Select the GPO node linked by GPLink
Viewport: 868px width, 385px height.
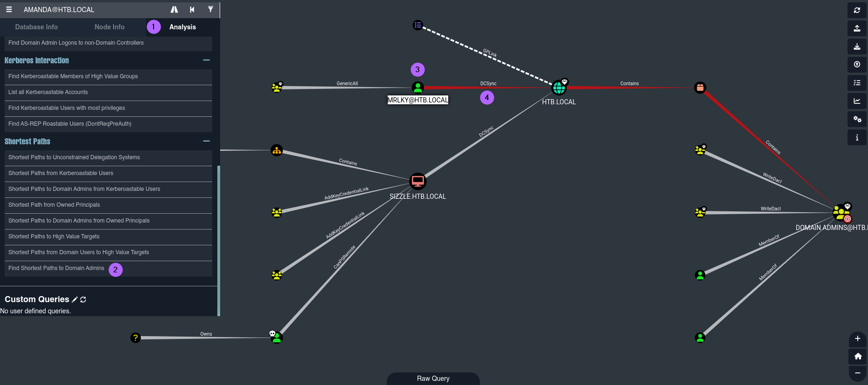418,25
